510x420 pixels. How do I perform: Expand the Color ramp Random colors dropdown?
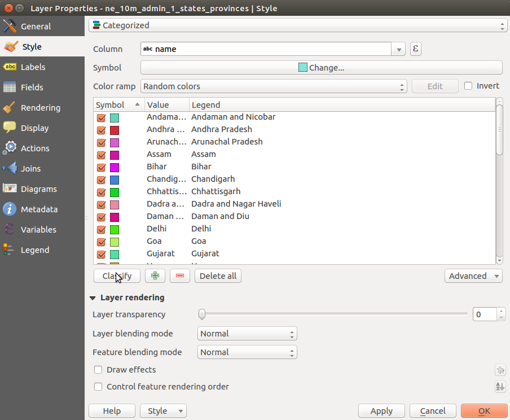tap(274, 86)
